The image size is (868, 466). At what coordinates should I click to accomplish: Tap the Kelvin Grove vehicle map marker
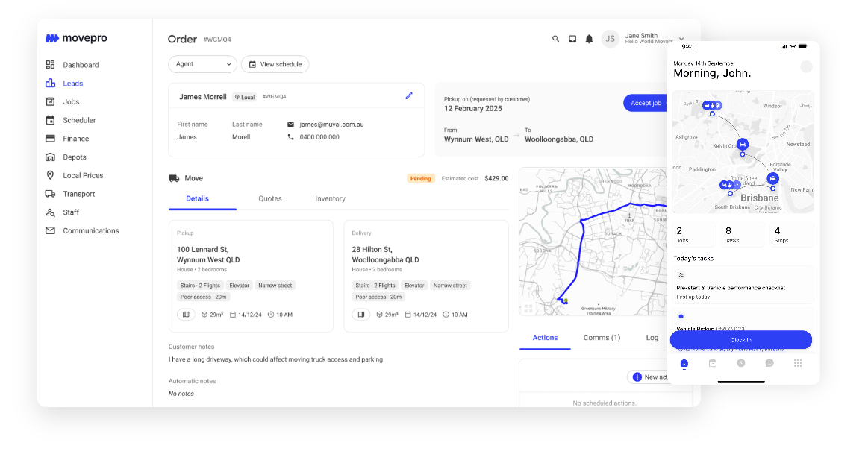pyautogui.click(x=743, y=145)
